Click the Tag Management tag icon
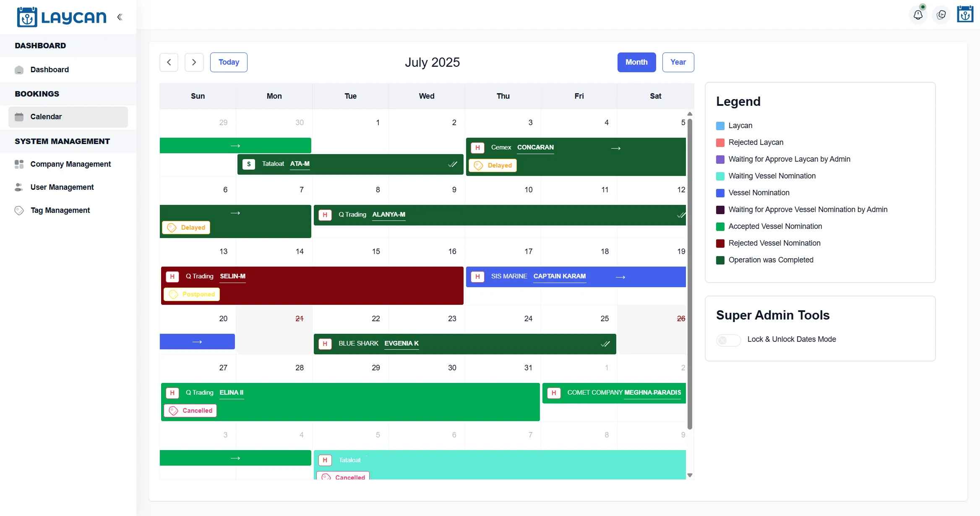 click(x=19, y=210)
